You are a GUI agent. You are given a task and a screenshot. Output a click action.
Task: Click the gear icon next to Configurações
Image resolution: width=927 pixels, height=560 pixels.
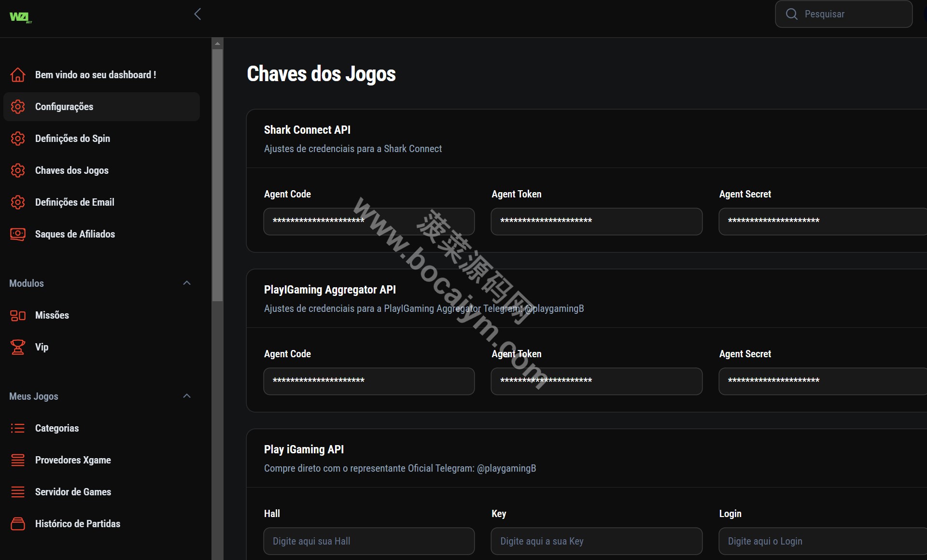18,107
